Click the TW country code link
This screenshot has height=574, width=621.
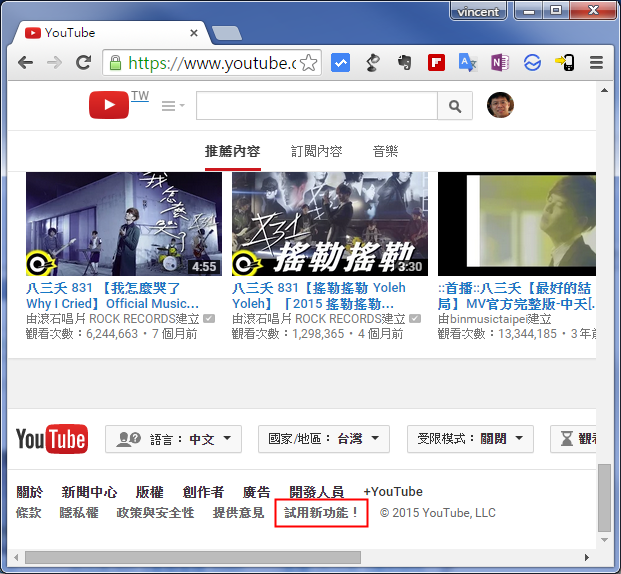coord(140,96)
